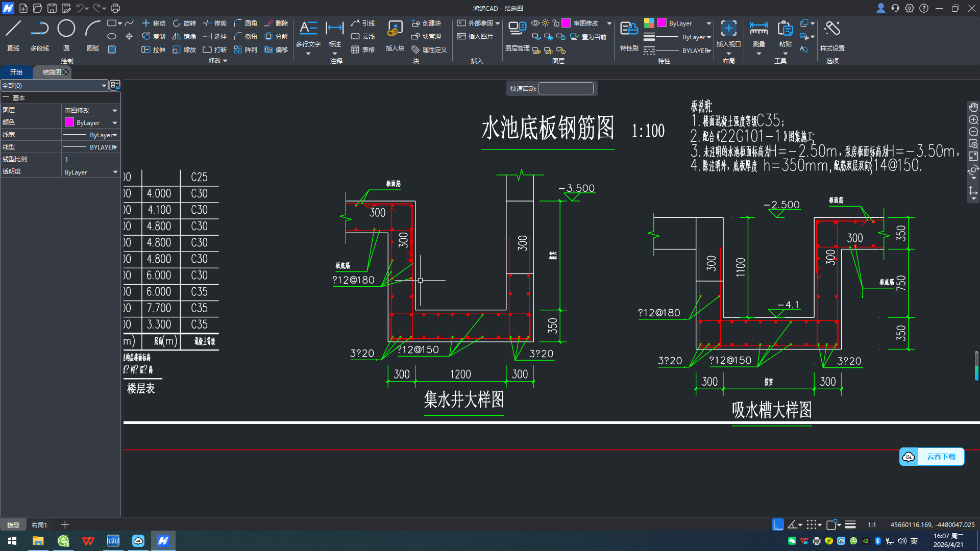Screen dimensions: 980x551
Task: Toggle layer visibility eye icon in ribbon
Action: coord(535,23)
